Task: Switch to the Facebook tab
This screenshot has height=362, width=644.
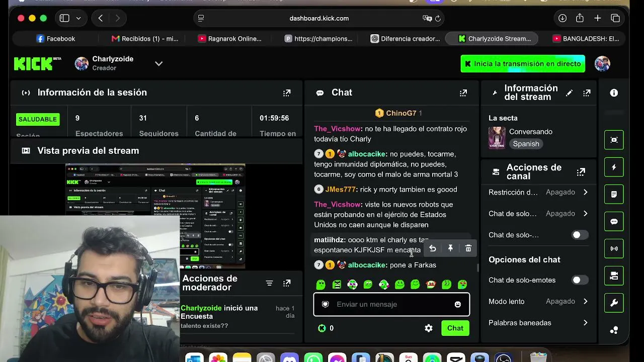Action: click(56, 39)
